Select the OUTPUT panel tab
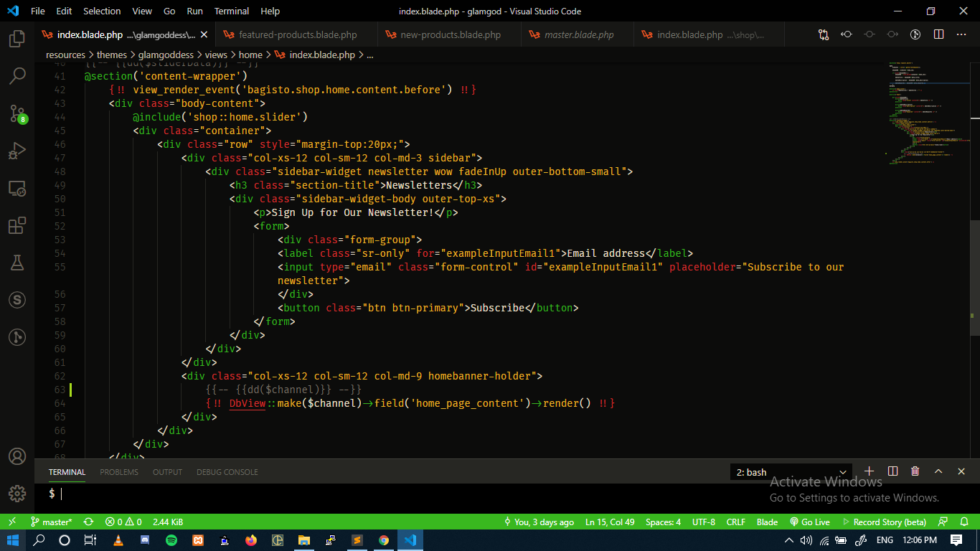The height and width of the screenshot is (551, 980). [167, 472]
